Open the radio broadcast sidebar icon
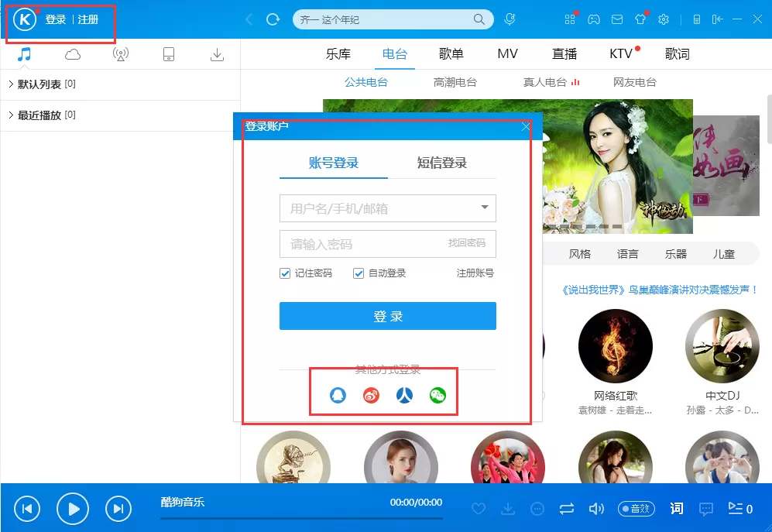Screen dimensions: 772x532 (121, 54)
